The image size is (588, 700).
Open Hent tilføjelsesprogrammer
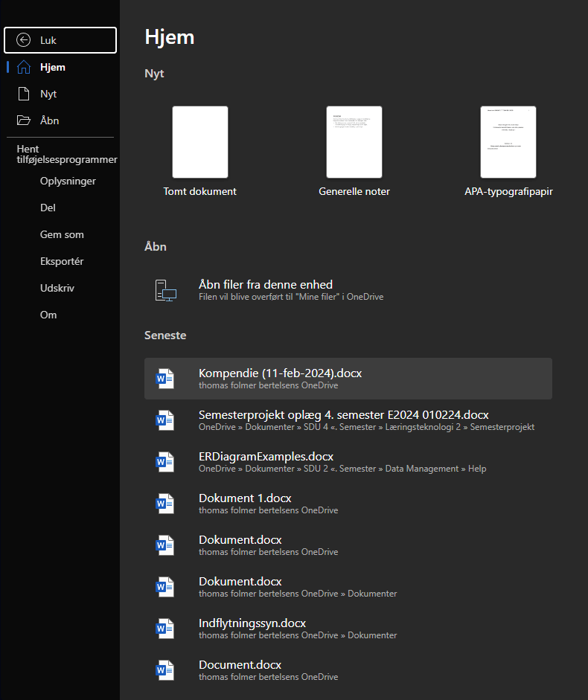67,154
